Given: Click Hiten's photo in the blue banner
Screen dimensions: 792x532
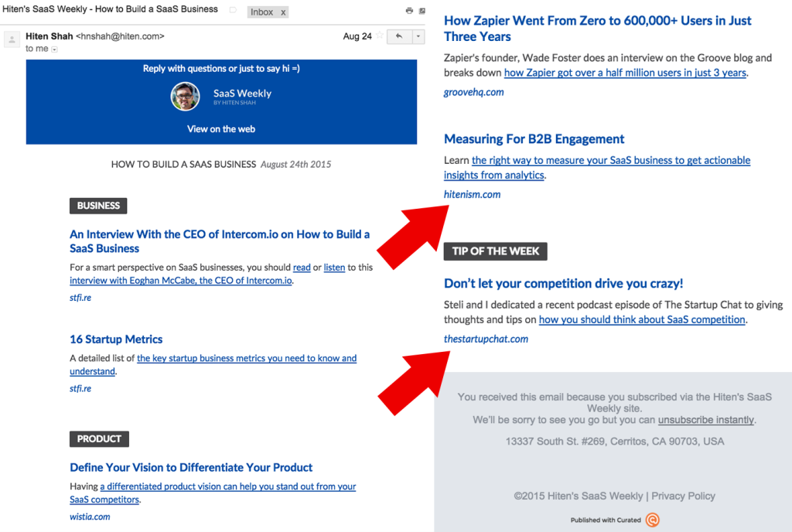Looking at the screenshot, I should coord(185,96).
